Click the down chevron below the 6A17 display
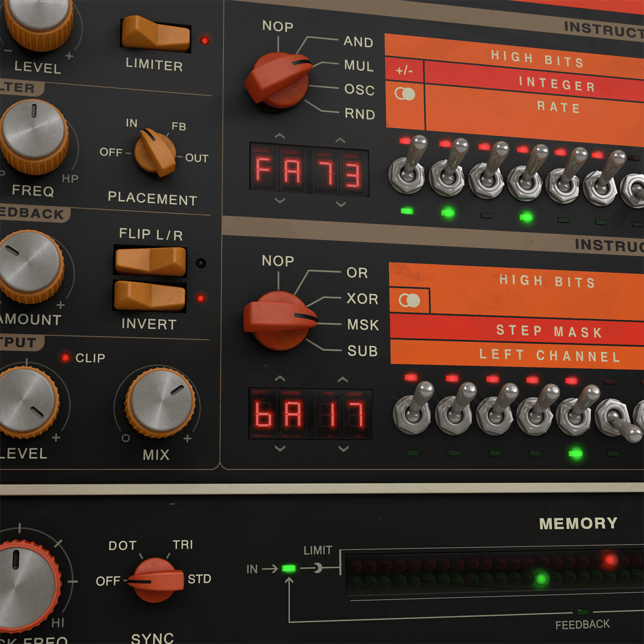 pyautogui.click(x=281, y=448)
